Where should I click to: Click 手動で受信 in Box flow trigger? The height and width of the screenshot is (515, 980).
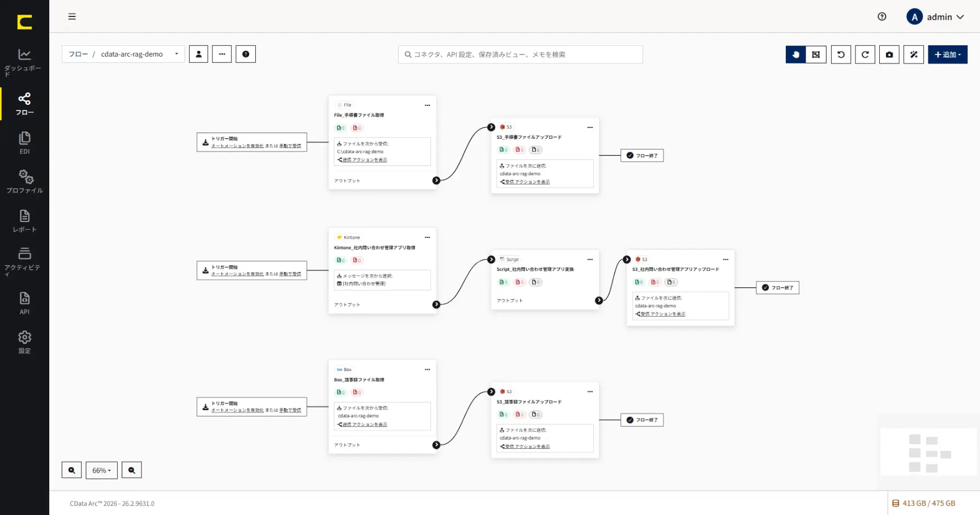pos(290,410)
